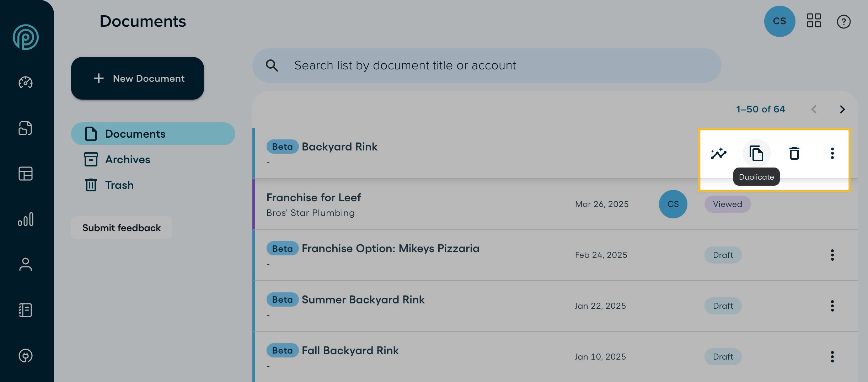Open more options for Backyard Rink row
Image resolution: width=868 pixels, height=382 pixels.
pyautogui.click(x=832, y=153)
